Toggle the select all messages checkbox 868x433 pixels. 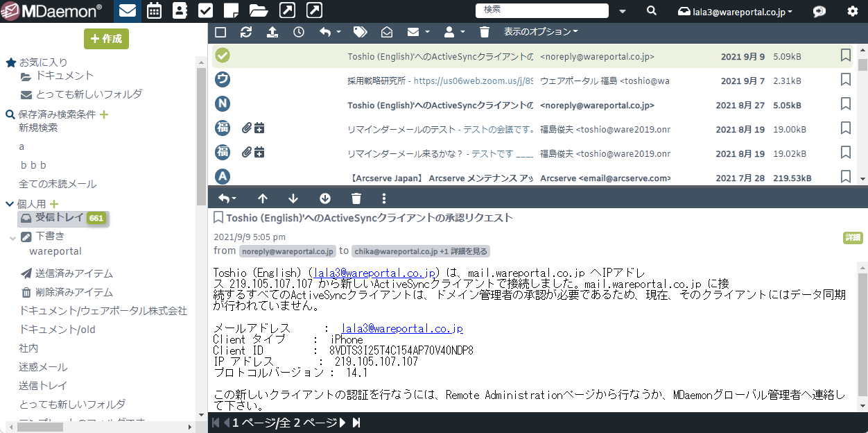pos(220,32)
